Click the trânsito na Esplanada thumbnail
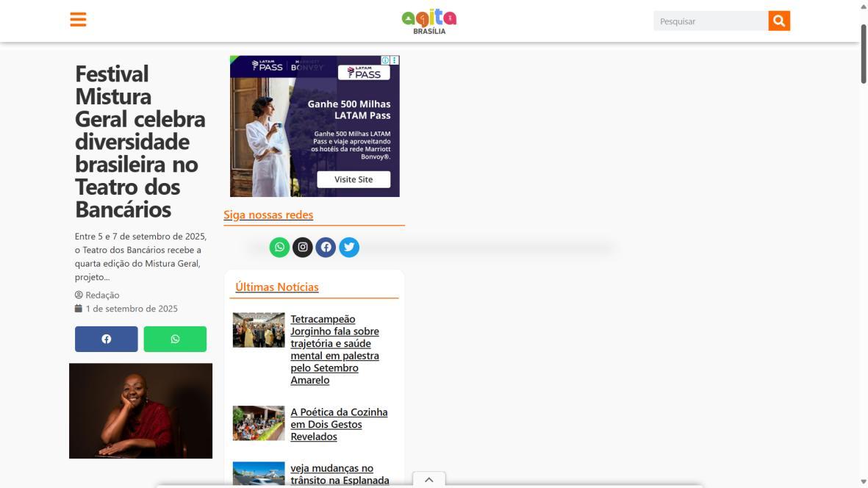The width and height of the screenshot is (868, 488). coord(259,473)
